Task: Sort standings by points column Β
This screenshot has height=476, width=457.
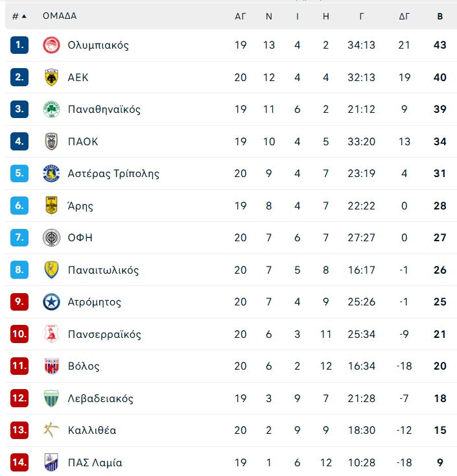Action: 439,16
